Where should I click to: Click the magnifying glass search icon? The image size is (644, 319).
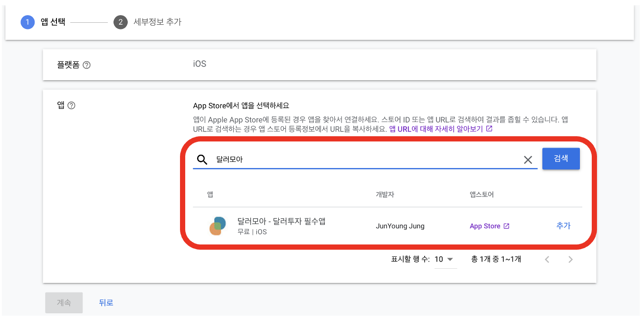[x=202, y=159]
